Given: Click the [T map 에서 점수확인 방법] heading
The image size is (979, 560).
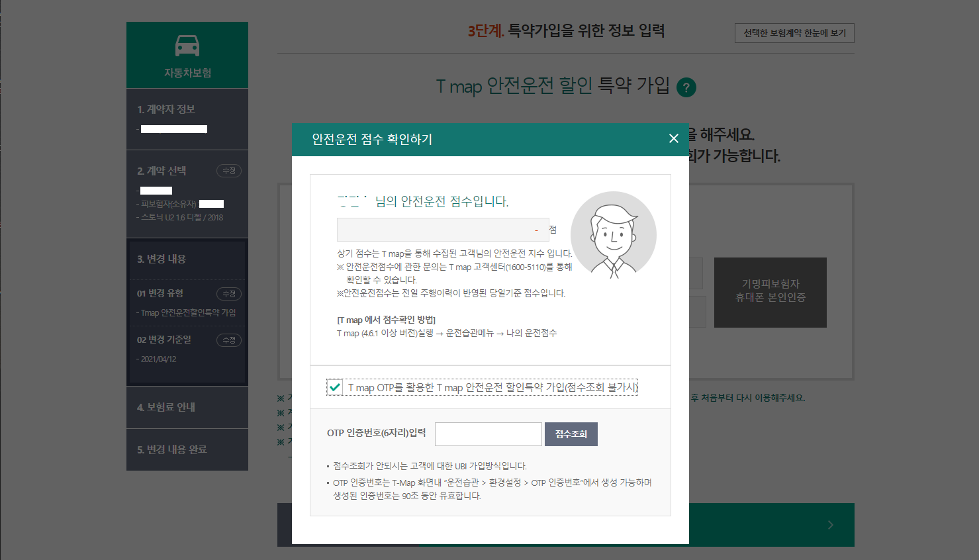Looking at the screenshot, I should click(387, 320).
